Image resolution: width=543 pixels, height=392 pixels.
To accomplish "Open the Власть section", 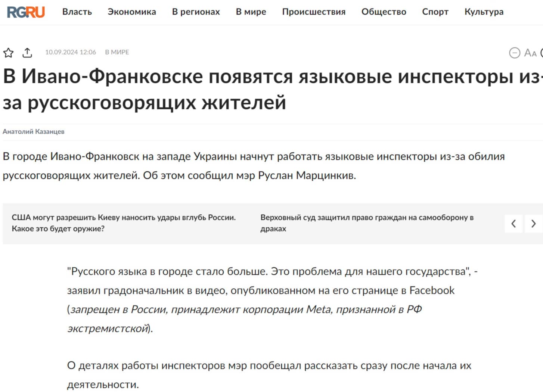I will click(x=77, y=12).
